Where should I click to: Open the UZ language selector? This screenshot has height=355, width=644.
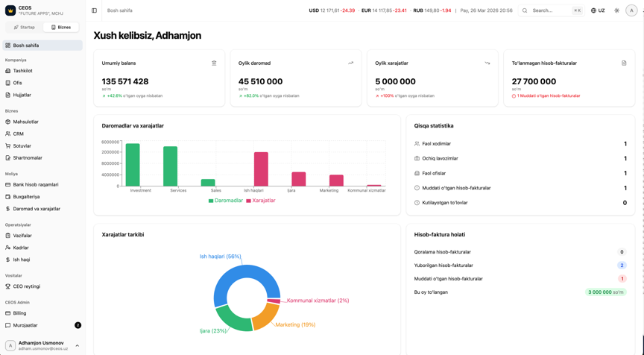point(598,10)
